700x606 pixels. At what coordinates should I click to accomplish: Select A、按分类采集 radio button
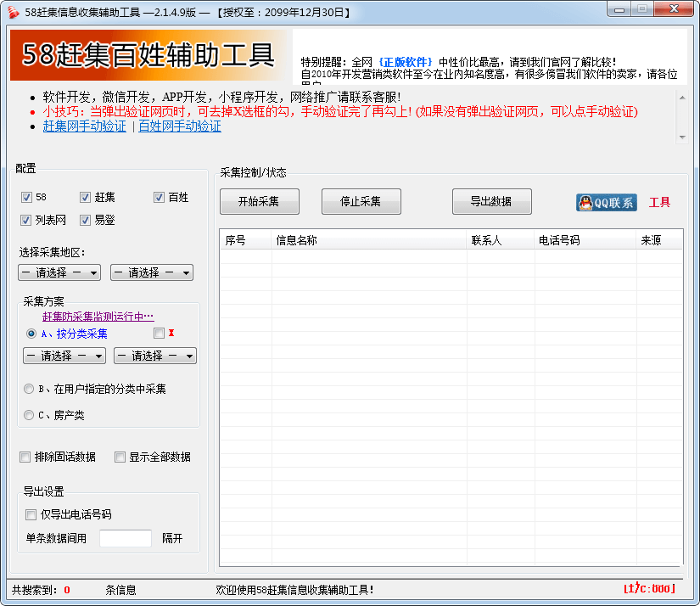tap(31, 334)
